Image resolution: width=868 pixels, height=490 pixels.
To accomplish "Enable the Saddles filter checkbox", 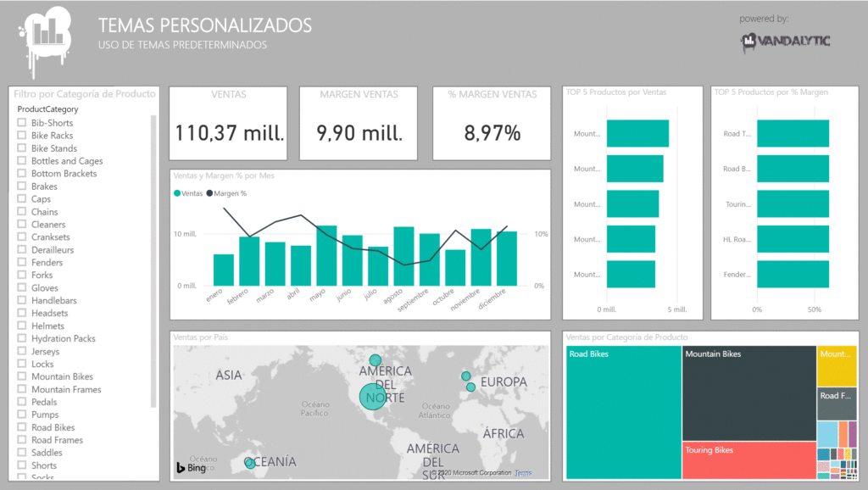I will (21, 453).
